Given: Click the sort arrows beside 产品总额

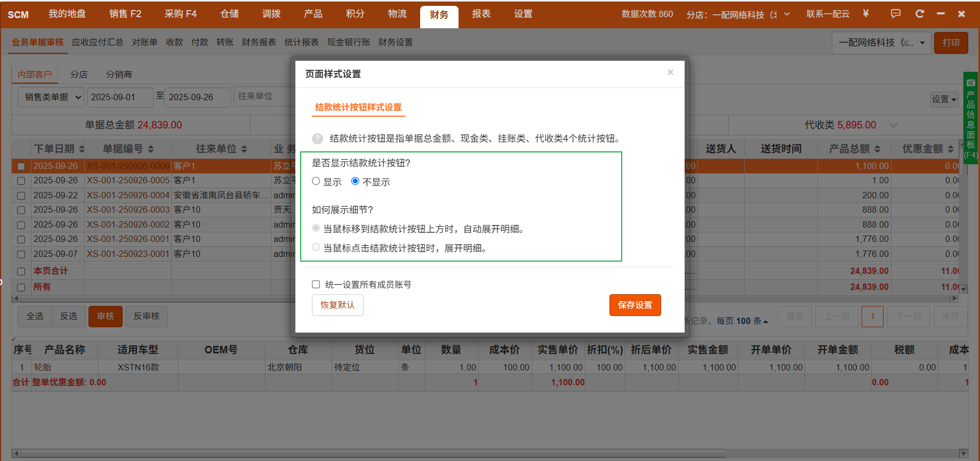Looking at the screenshot, I should (x=878, y=149).
